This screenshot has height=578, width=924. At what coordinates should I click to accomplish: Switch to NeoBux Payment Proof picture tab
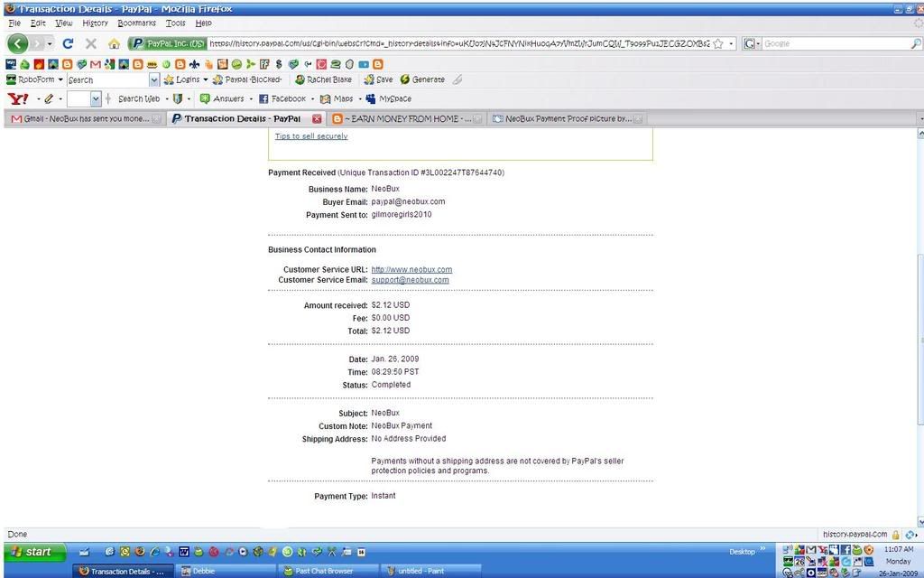click(x=566, y=118)
